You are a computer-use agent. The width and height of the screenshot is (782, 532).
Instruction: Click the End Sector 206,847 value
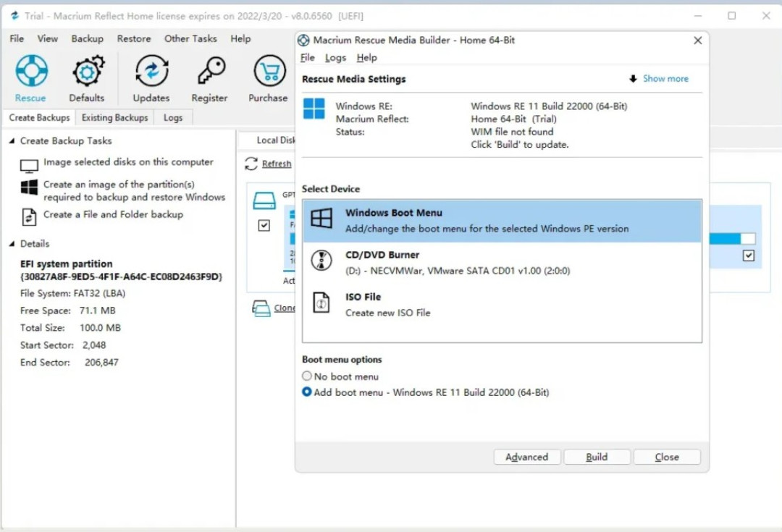click(x=102, y=363)
